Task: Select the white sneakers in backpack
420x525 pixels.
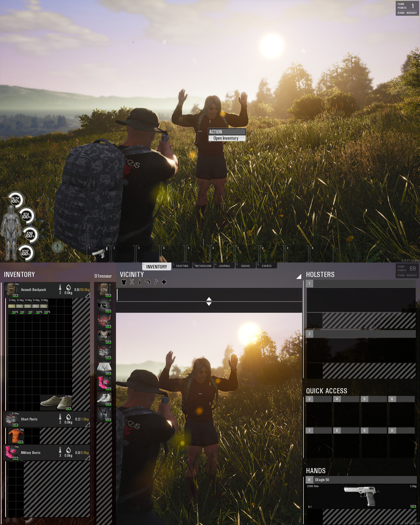Action: tap(56, 402)
